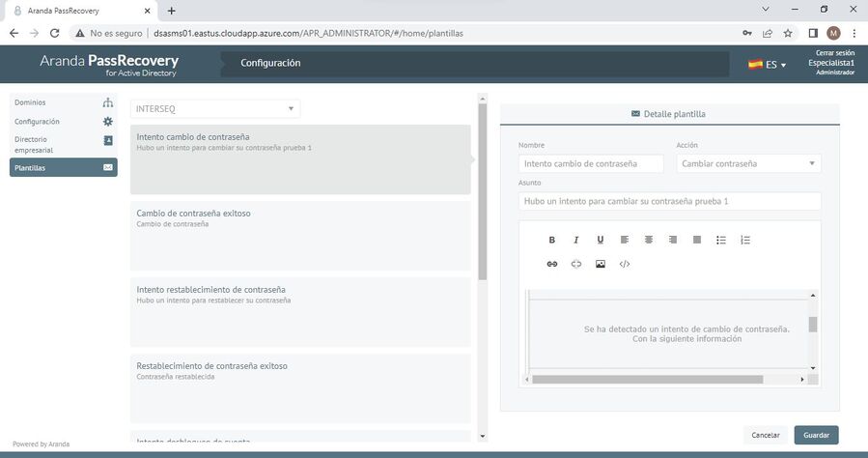Align text right in the editor
The height and width of the screenshot is (458, 868).
point(673,240)
